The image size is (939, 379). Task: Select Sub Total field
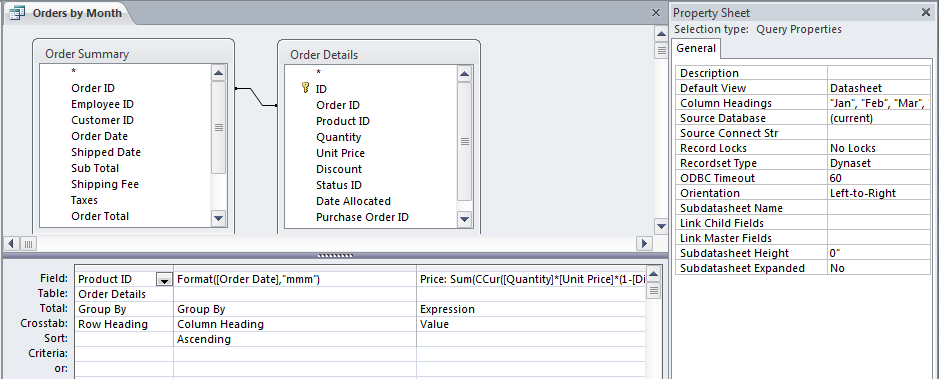(x=95, y=168)
